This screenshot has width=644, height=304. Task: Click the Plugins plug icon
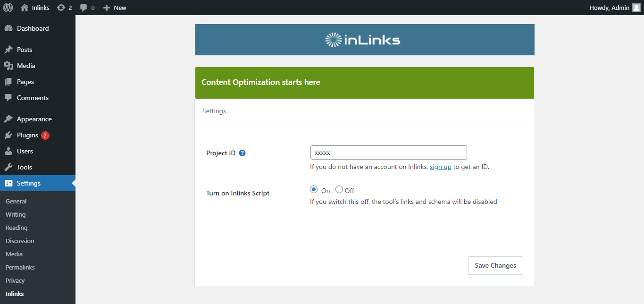(x=8, y=135)
